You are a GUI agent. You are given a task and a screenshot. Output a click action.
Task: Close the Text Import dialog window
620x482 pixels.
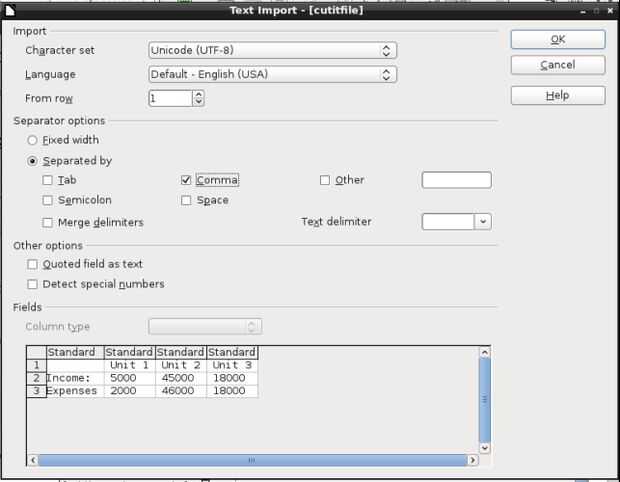[610, 11]
